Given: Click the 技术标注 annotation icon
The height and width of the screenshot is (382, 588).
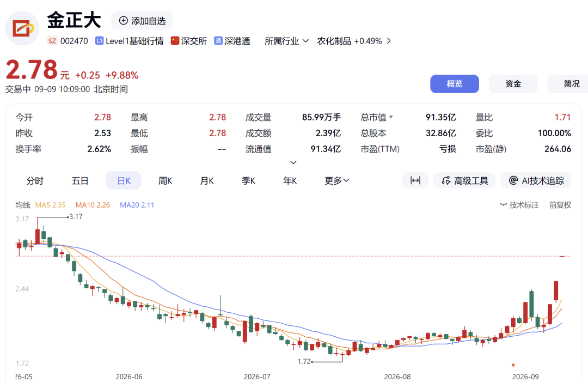Looking at the screenshot, I should click(x=504, y=205).
